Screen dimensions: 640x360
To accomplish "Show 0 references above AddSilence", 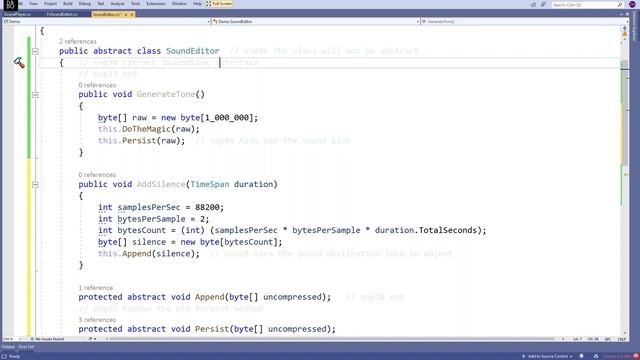I will point(97,175).
